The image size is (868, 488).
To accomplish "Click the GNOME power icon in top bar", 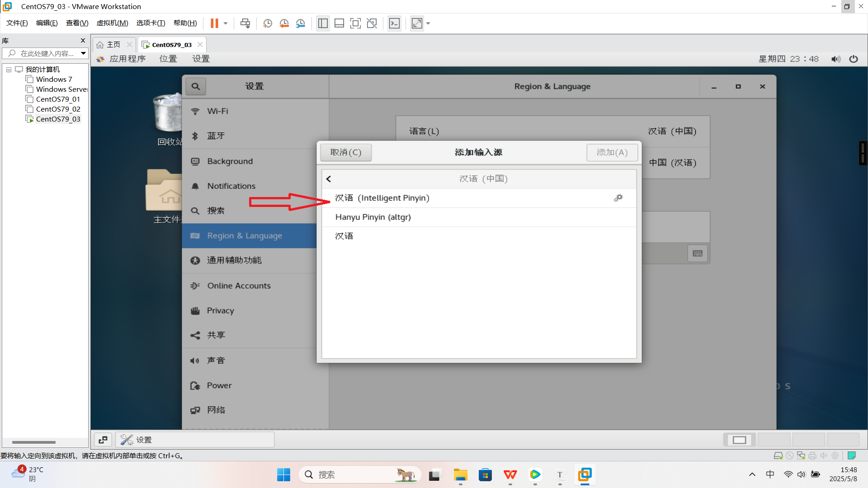I will (x=853, y=59).
